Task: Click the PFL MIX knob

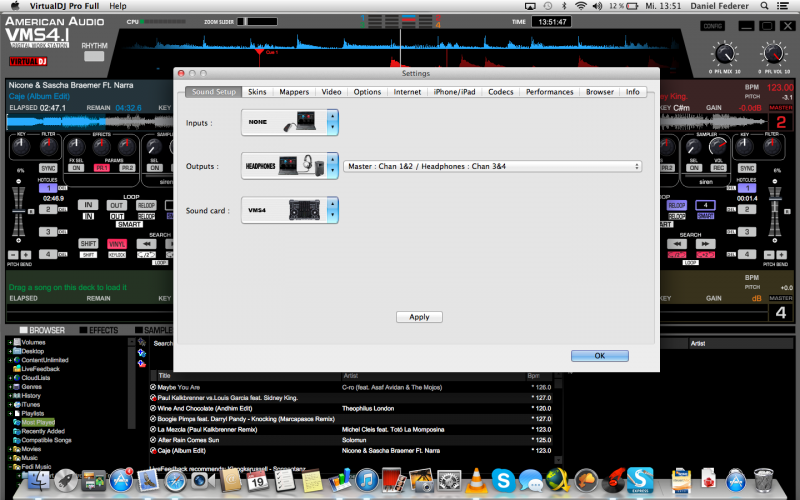Action: pyautogui.click(x=724, y=54)
